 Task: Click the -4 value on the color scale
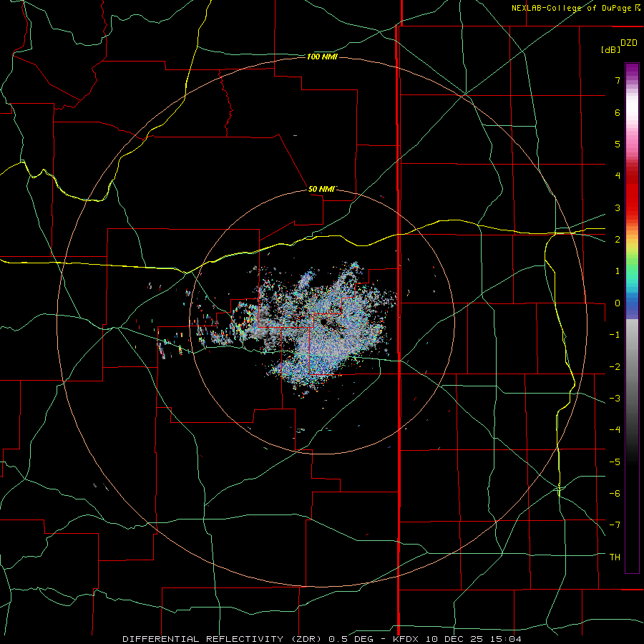click(x=615, y=430)
